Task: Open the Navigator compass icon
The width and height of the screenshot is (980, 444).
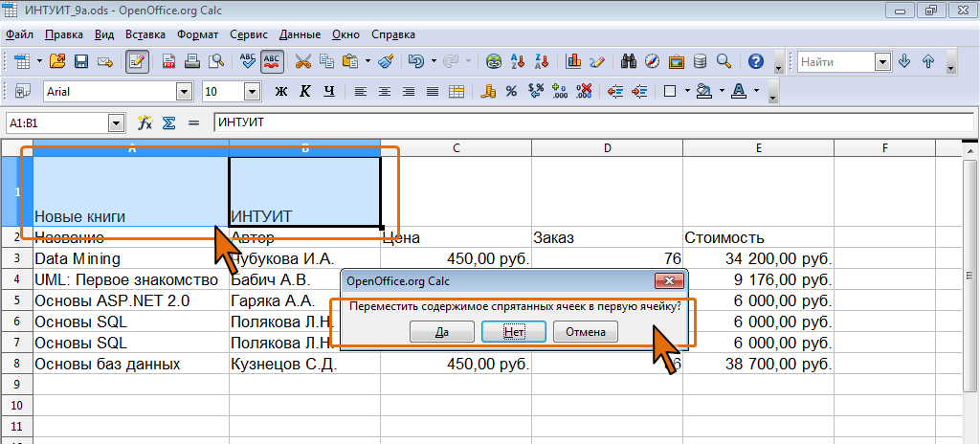Action: [x=653, y=61]
